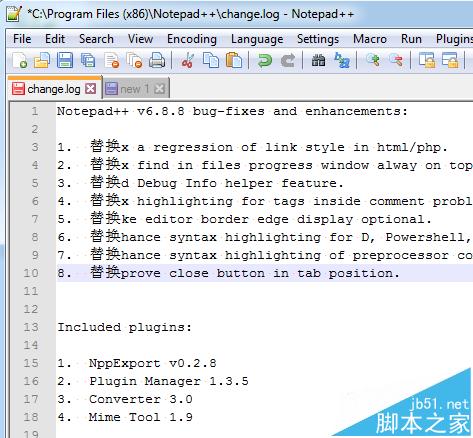Click the Close All documents icon

135,61
